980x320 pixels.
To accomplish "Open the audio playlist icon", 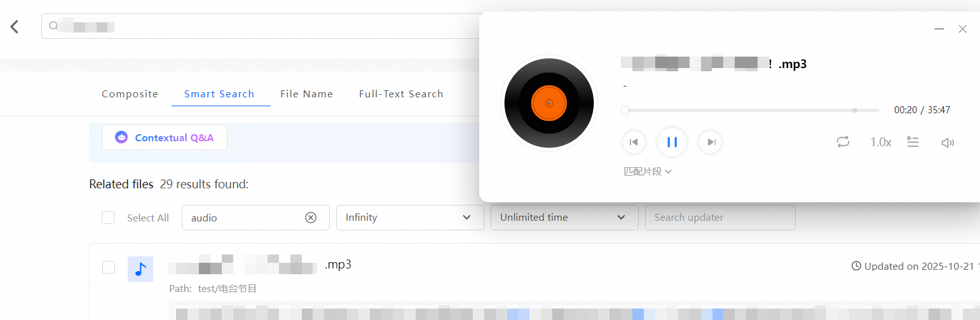I will pos(913,142).
